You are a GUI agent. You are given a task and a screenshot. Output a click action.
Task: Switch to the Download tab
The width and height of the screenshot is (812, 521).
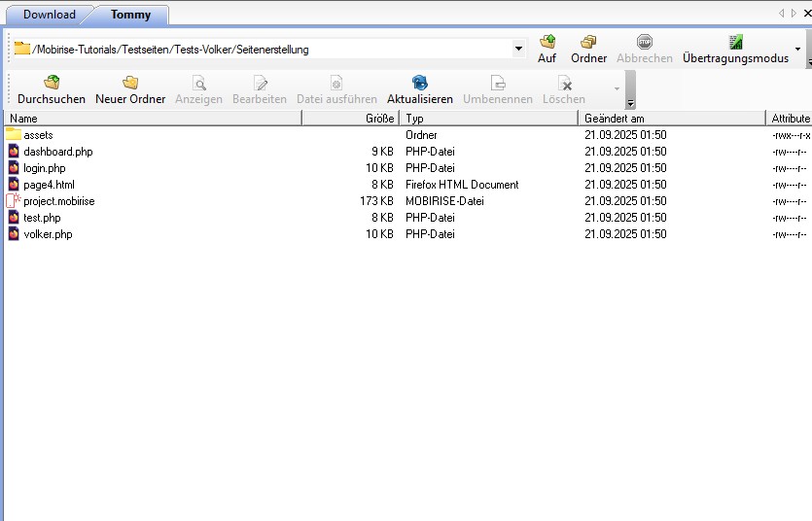pyautogui.click(x=50, y=15)
